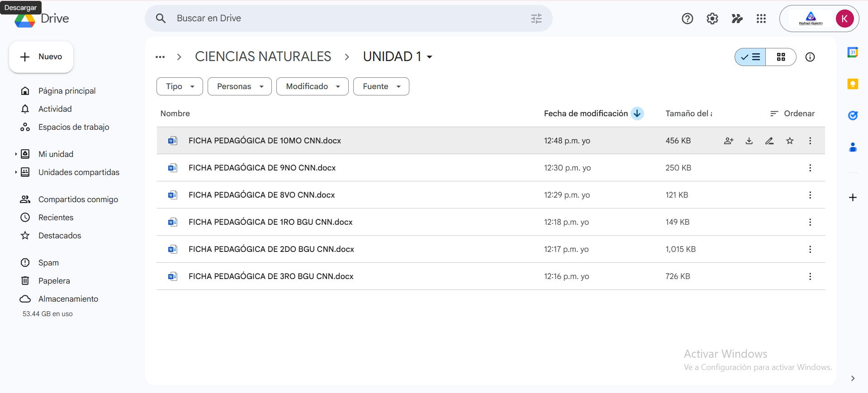The height and width of the screenshot is (393, 868).
Task: Go to Compartidos conmigo
Action: tap(78, 199)
